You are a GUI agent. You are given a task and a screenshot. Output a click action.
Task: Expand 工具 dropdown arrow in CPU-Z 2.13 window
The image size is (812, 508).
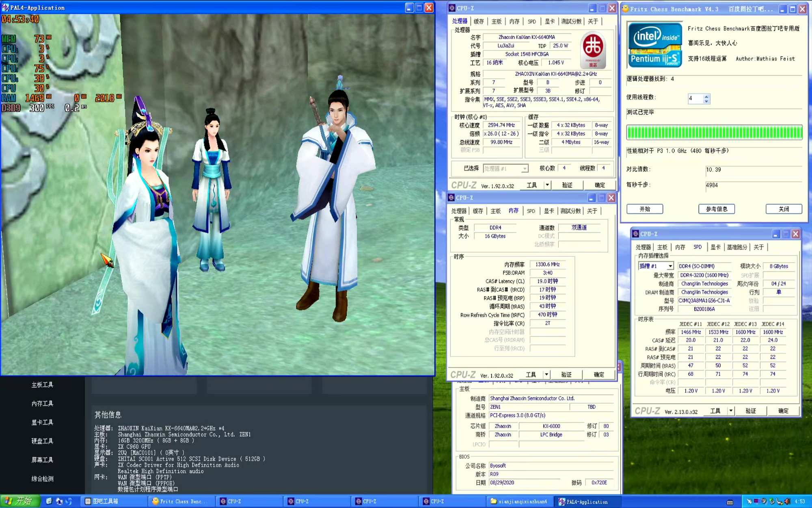(731, 411)
